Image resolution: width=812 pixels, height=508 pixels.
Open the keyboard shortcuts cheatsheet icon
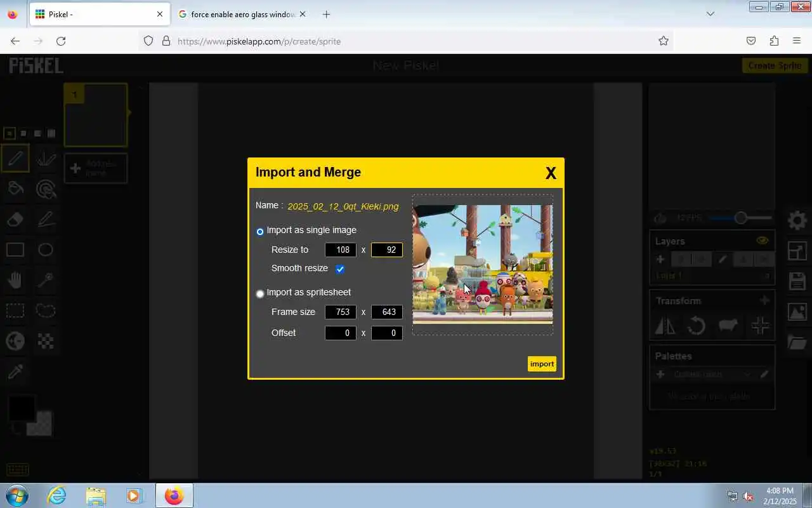click(x=18, y=470)
